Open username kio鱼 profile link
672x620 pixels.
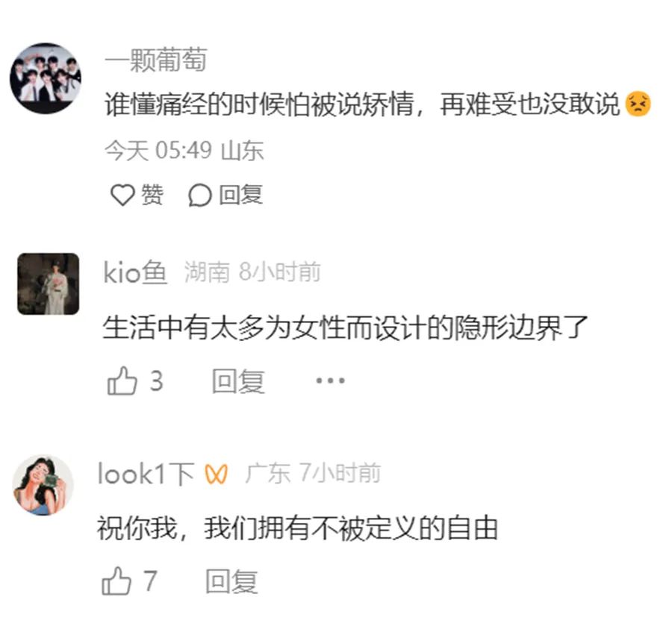(x=135, y=272)
